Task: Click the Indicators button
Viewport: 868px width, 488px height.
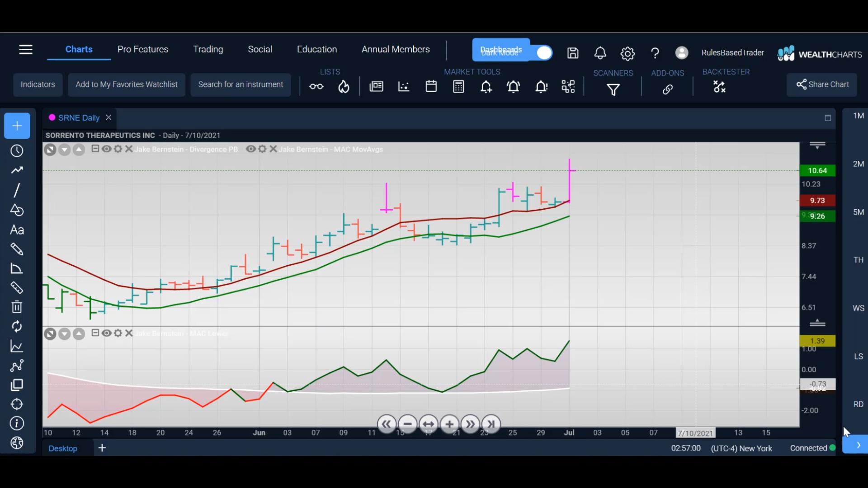Action: pos(38,85)
